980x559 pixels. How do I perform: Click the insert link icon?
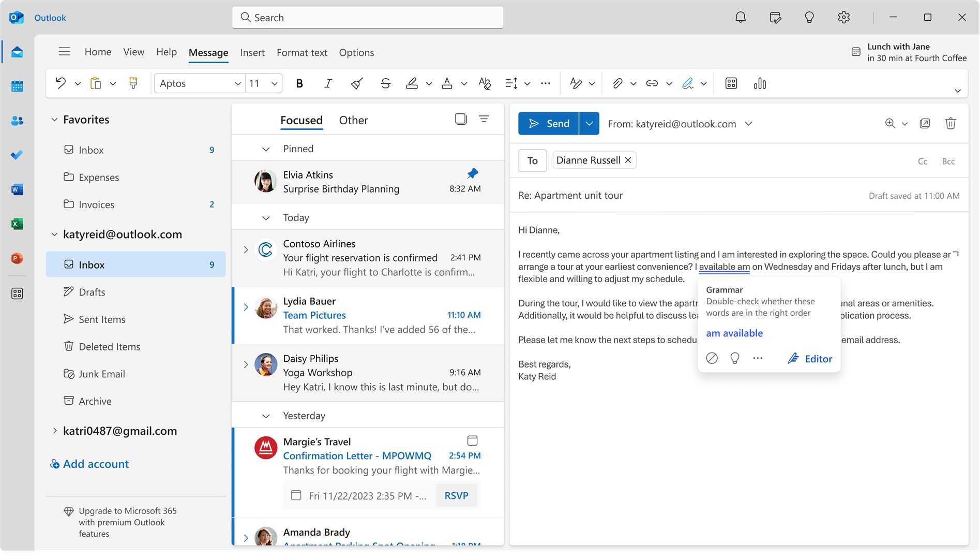point(652,83)
